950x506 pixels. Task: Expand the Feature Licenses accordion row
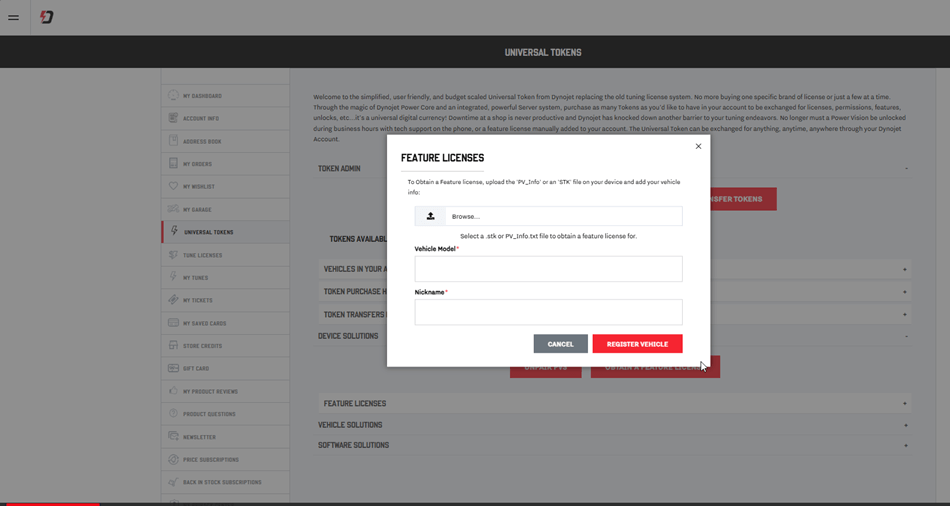(x=614, y=404)
